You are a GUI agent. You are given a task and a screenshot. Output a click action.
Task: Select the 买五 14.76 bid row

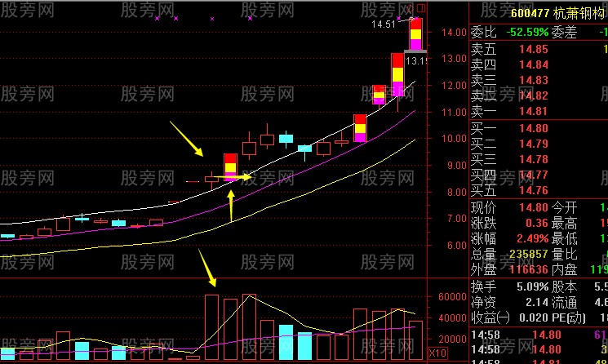tap(539, 190)
